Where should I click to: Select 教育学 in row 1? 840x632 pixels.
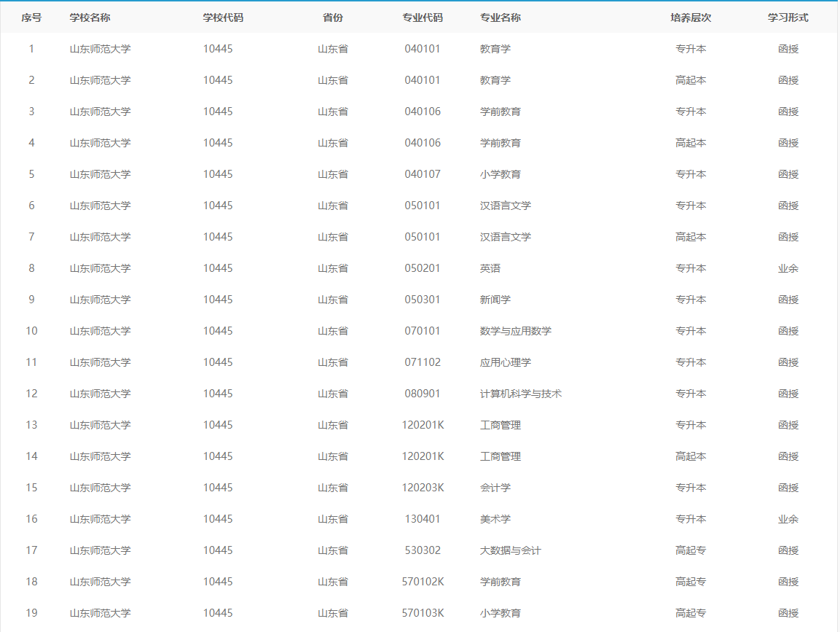pos(495,49)
